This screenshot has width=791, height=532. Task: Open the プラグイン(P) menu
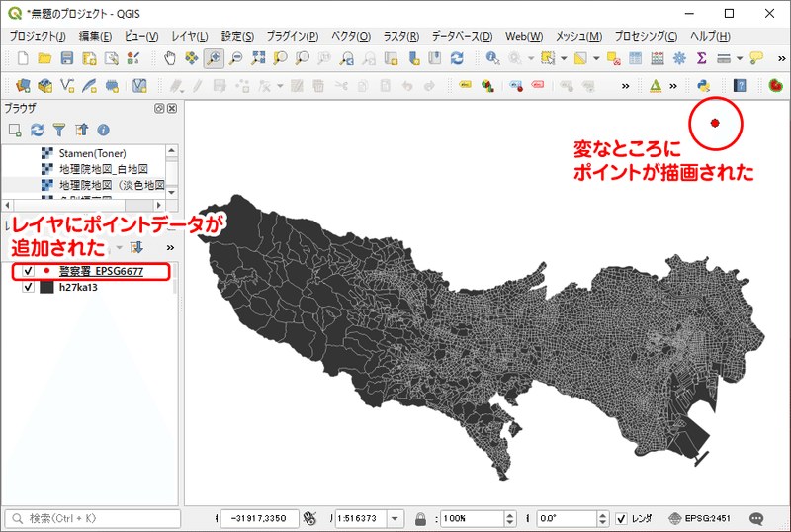coord(293,36)
